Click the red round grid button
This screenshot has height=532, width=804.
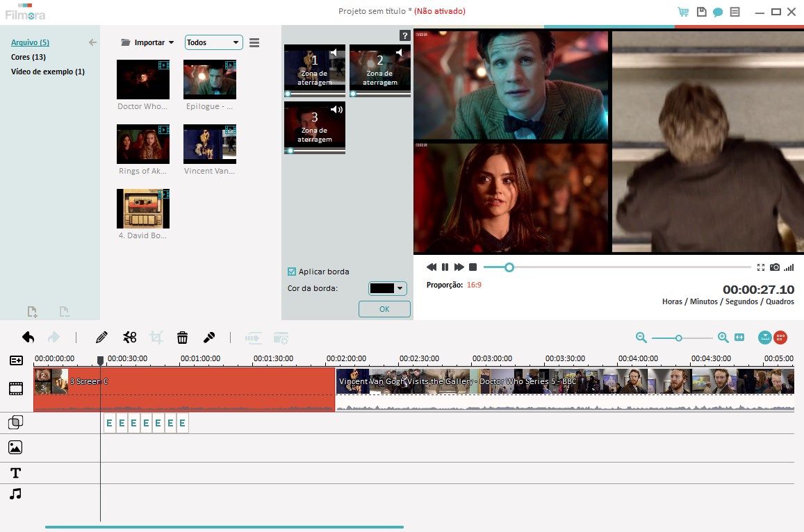(x=780, y=338)
